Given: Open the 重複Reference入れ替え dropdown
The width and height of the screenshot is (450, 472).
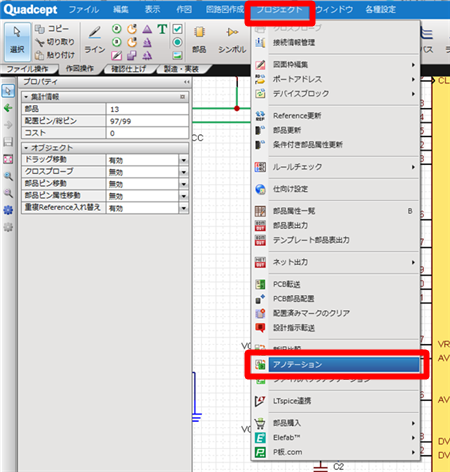Looking at the screenshot, I should point(184,208).
